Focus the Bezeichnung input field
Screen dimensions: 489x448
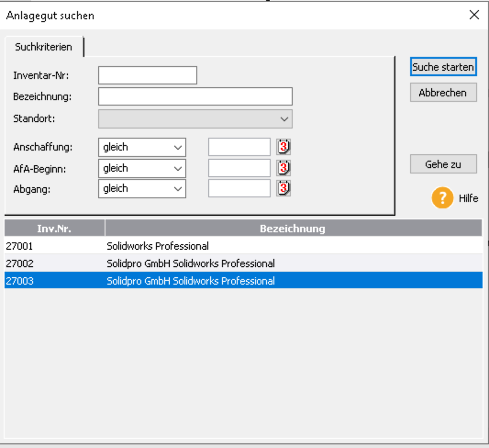[x=195, y=96]
